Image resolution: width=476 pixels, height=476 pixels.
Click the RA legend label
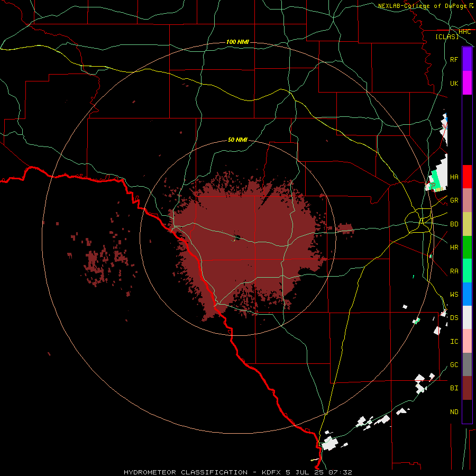454,271
